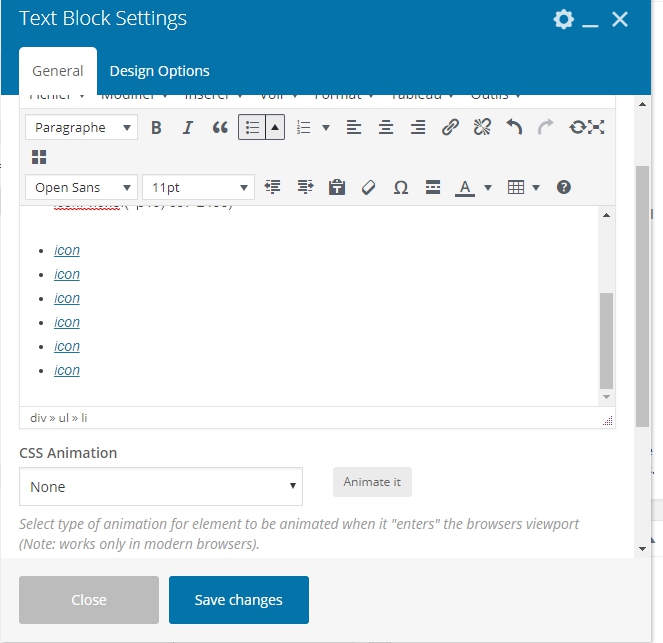Screen dimensions: 663x643
Task: Align text left
Action: pos(354,127)
